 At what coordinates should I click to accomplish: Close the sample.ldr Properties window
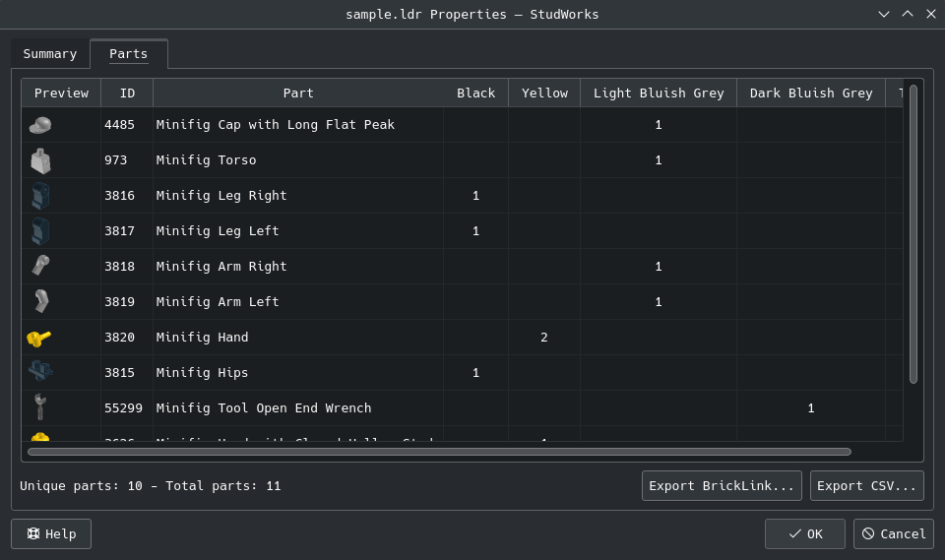pyautogui.click(x=930, y=14)
